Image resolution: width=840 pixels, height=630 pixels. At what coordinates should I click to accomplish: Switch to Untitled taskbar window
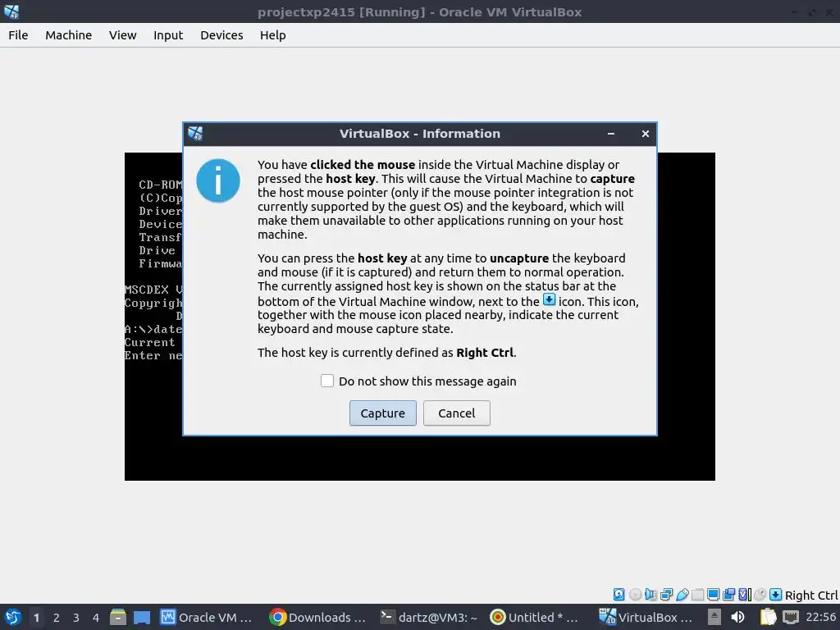coord(535,617)
